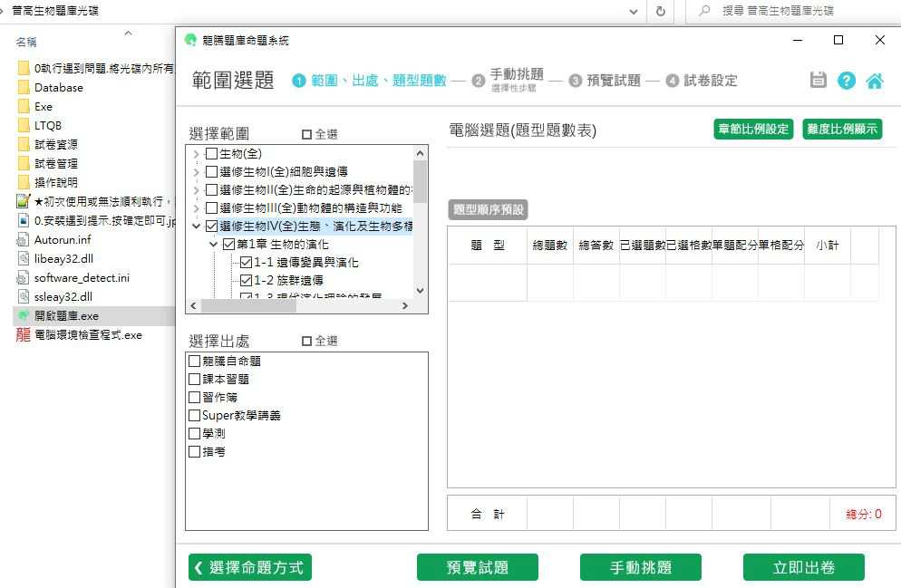Select the 開啟題庫.exe application icon
Image resolution: width=901 pixels, height=588 pixels.
[x=23, y=315]
